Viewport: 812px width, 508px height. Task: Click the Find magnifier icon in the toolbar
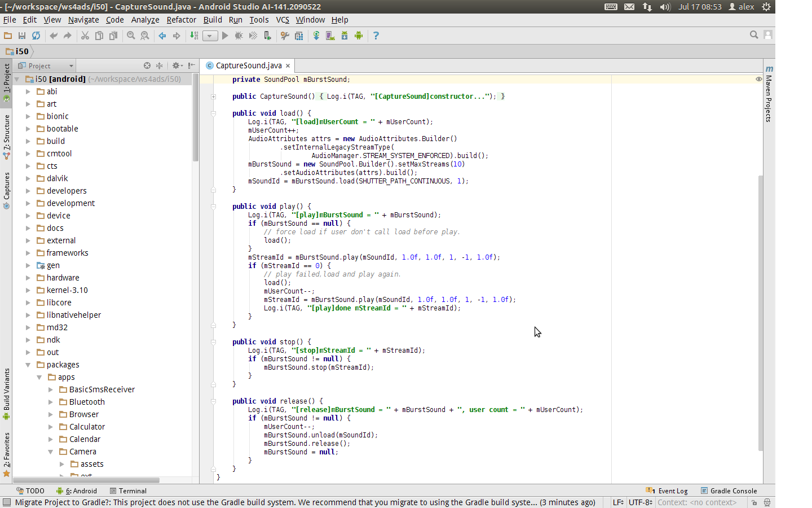pos(131,36)
